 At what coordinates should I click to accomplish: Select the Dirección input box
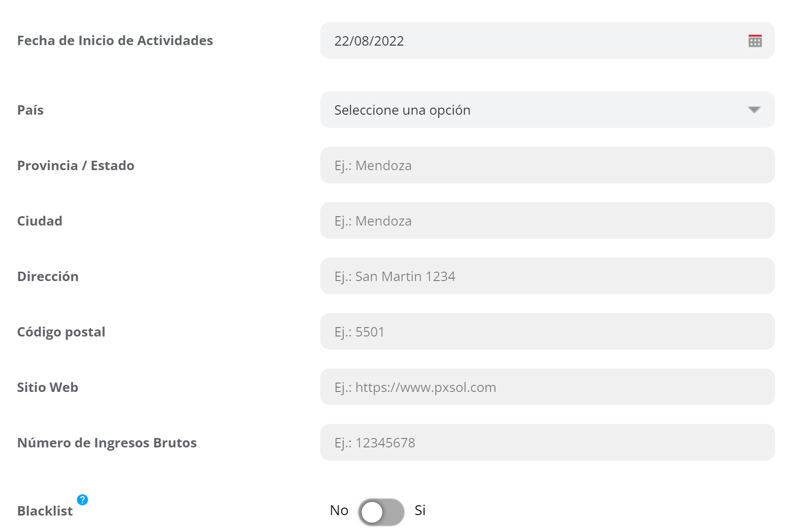[x=547, y=276]
